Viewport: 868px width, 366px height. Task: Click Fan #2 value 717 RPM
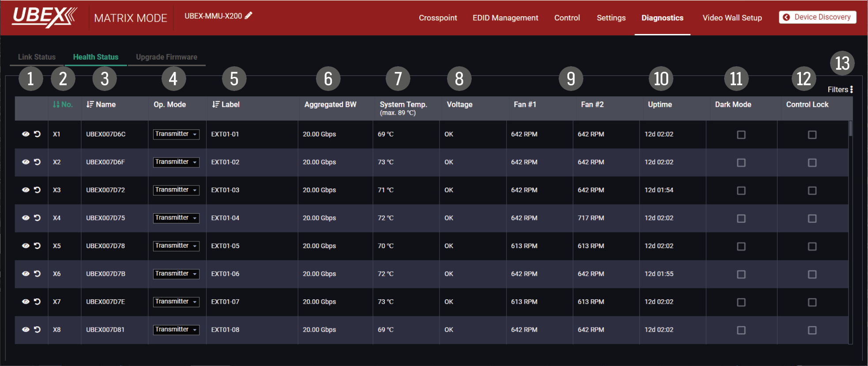coord(591,218)
